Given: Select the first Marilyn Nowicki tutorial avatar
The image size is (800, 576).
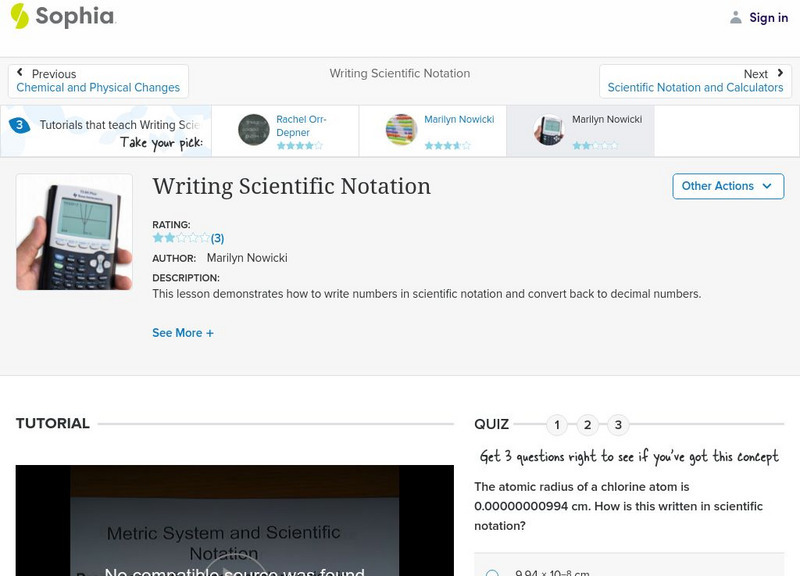Looking at the screenshot, I should coord(399,131).
